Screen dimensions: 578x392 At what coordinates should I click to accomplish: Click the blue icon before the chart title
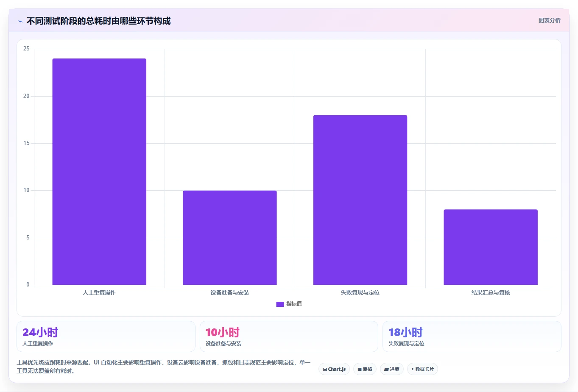click(20, 21)
